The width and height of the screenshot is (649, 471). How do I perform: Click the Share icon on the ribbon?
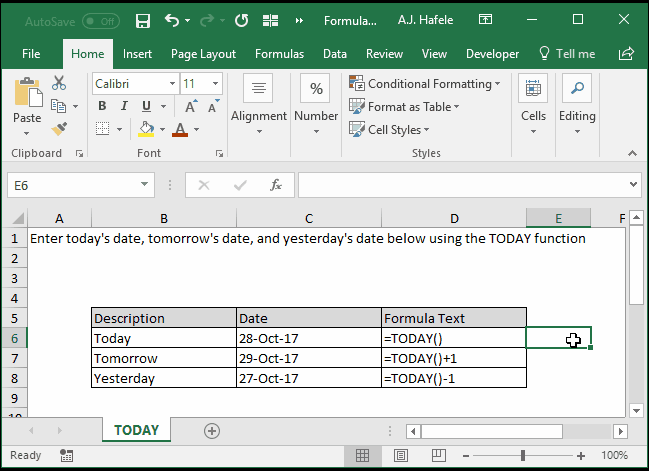pos(626,53)
